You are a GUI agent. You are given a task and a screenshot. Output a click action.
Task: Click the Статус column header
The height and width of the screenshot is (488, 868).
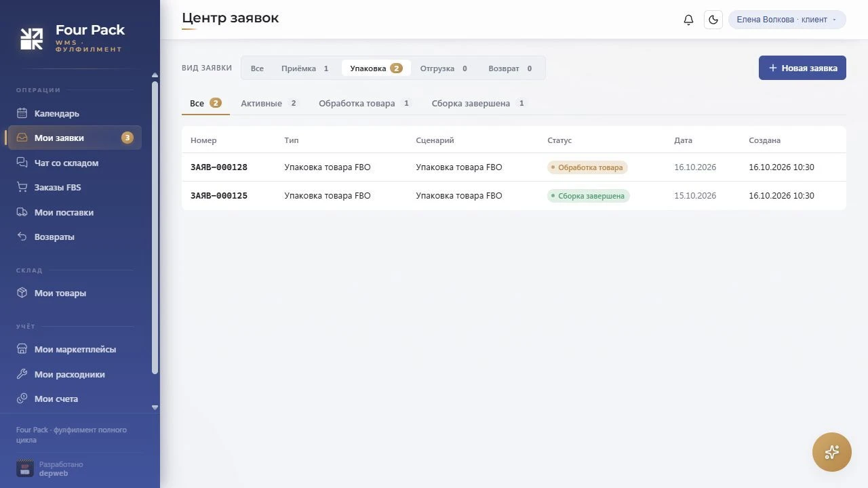pyautogui.click(x=559, y=140)
